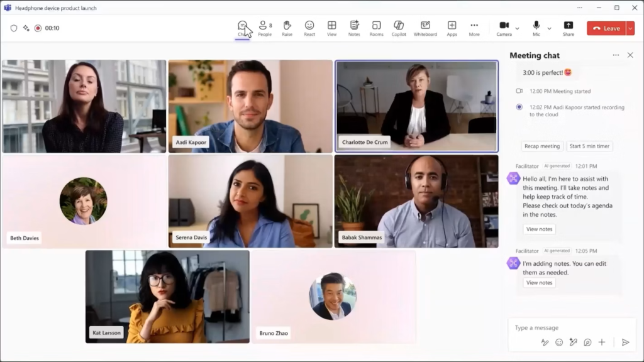Screen dimensions: 644x362
Task: Open the View layout options
Action: [332, 28]
